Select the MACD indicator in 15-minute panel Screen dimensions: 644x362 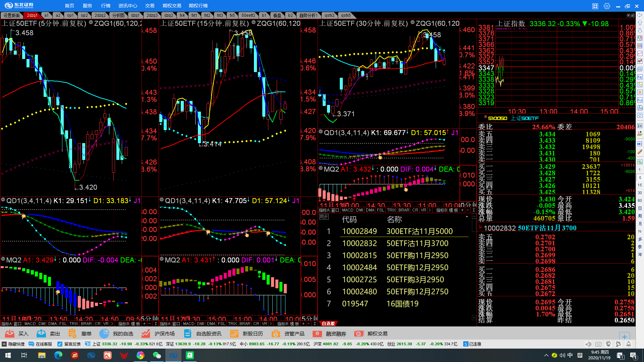(189, 324)
